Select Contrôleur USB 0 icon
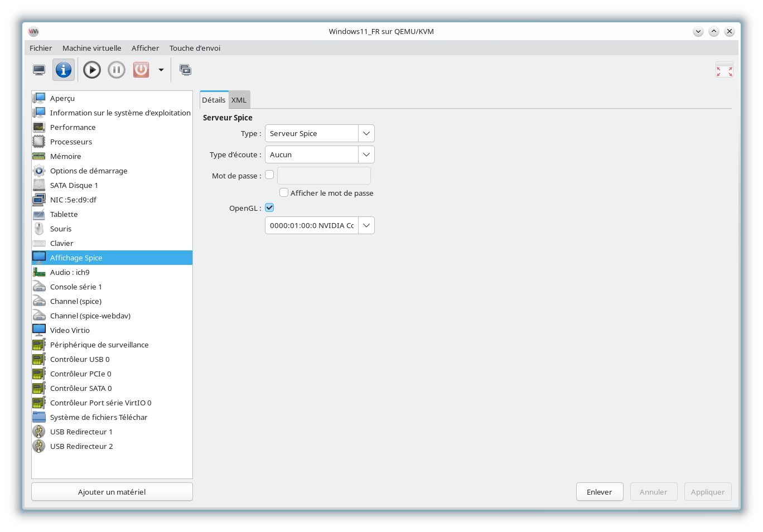 click(39, 359)
